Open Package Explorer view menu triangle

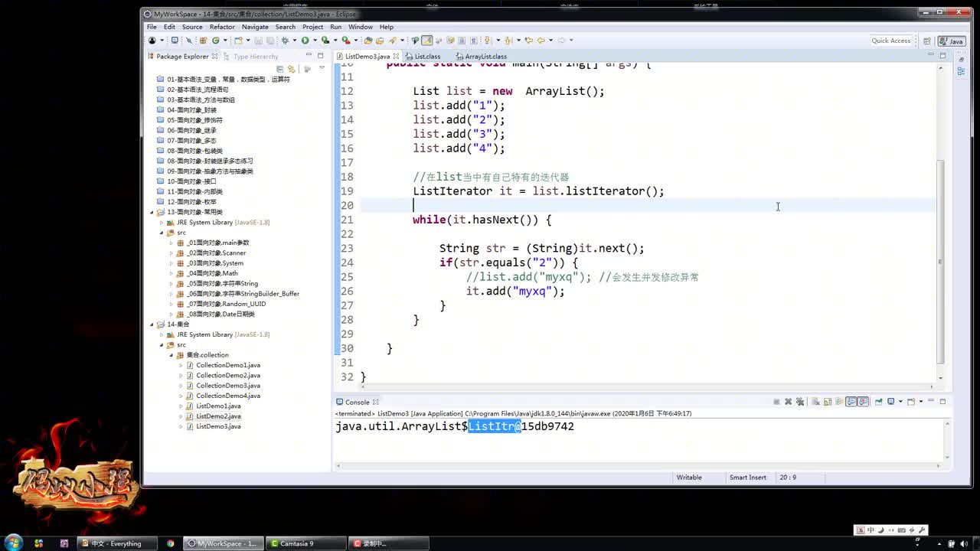click(322, 69)
